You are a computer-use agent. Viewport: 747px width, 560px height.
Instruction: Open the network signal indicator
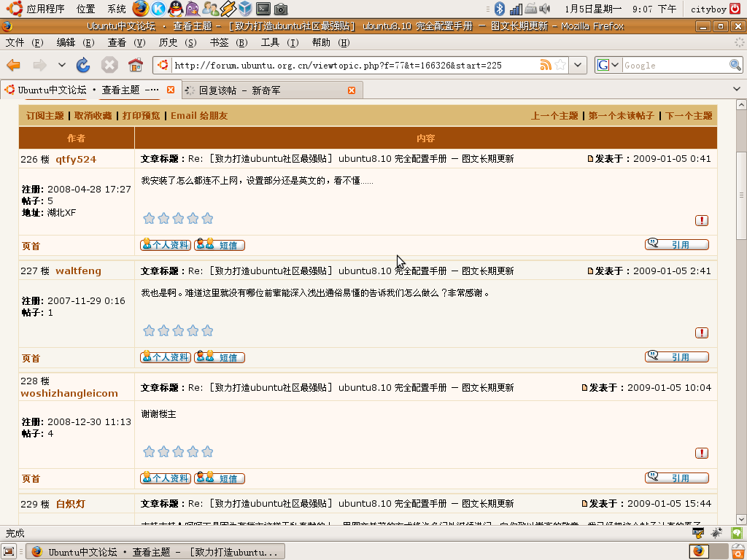516,9
